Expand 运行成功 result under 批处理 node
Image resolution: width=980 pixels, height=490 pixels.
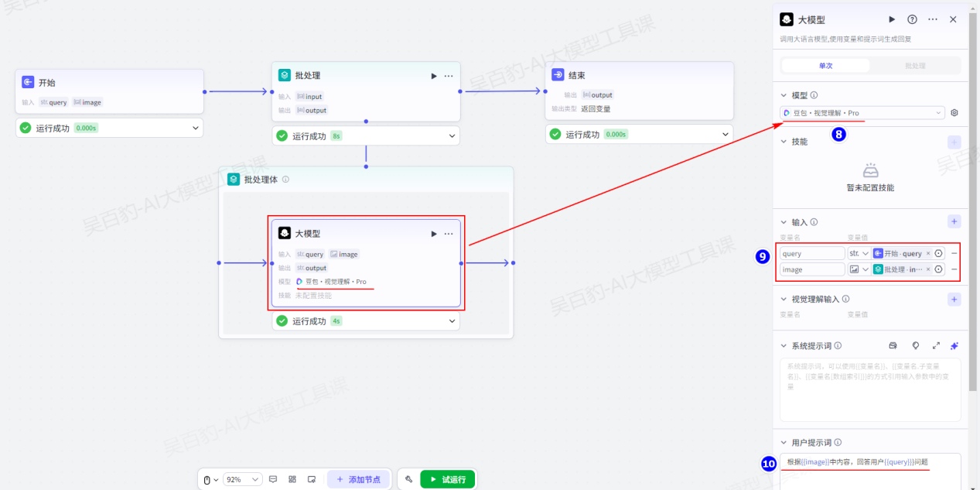pos(452,136)
